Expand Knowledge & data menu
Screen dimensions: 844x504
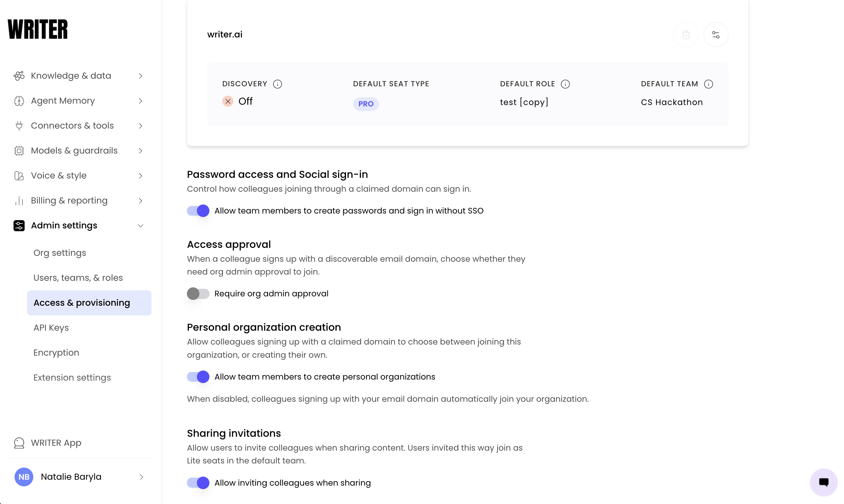(79, 76)
